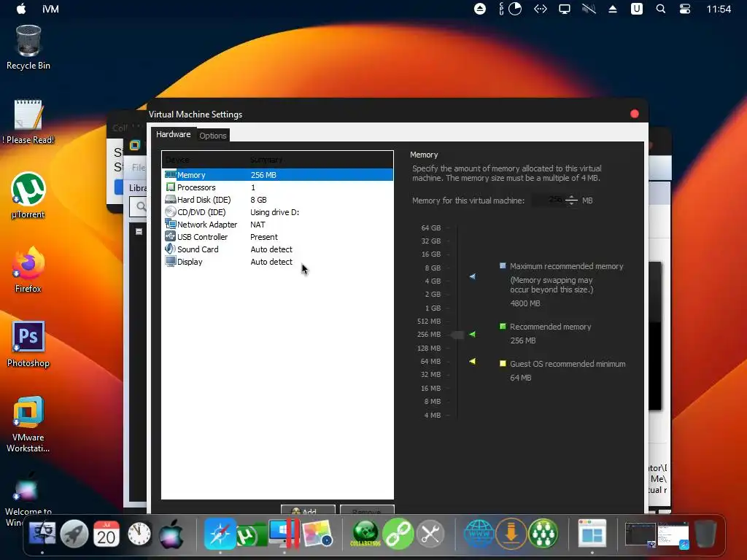
Task: Click the green recommended memory marker
Action: (473, 334)
